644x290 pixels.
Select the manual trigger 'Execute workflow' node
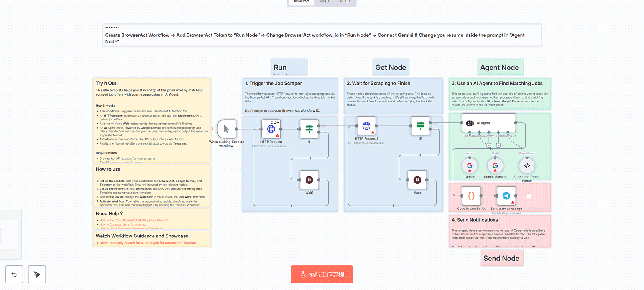[227, 129]
